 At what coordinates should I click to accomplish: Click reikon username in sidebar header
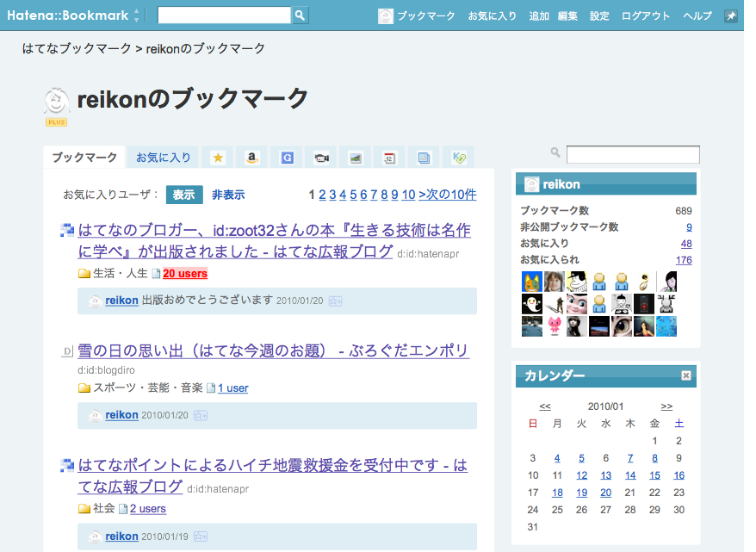(x=561, y=184)
